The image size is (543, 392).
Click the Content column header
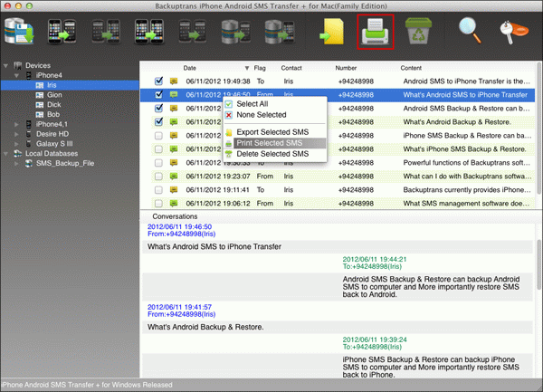pos(411,68)
